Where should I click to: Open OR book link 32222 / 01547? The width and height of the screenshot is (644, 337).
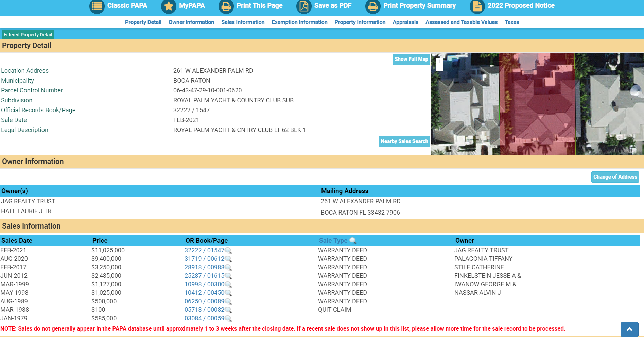pos(204,250)
